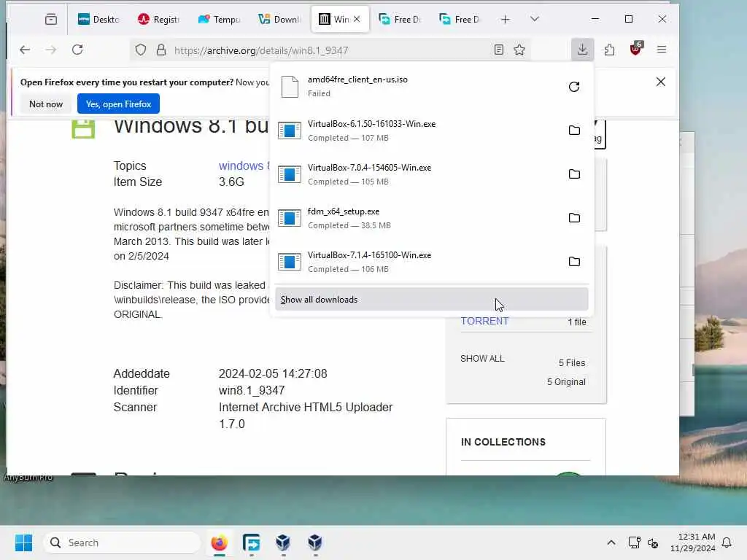Open first VirtualBox taskbar icon

283,542
